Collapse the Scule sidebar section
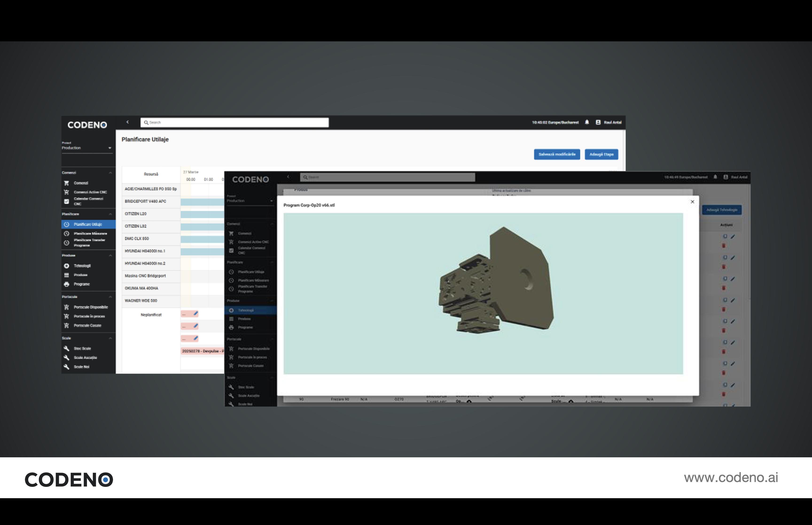This screenshot has height=525, width=812. tap(110, 338)
